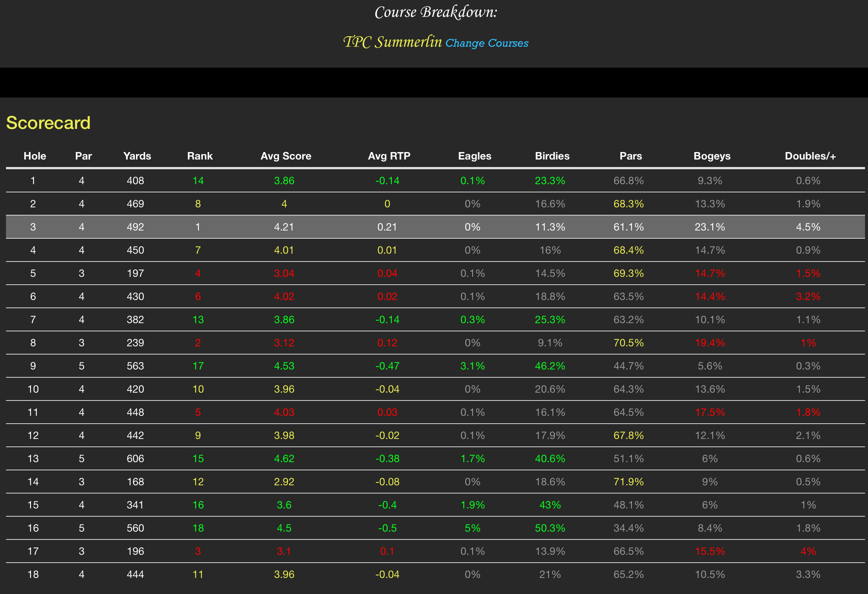
Task: Click the 5% eagles value
Action: [472, 528]
